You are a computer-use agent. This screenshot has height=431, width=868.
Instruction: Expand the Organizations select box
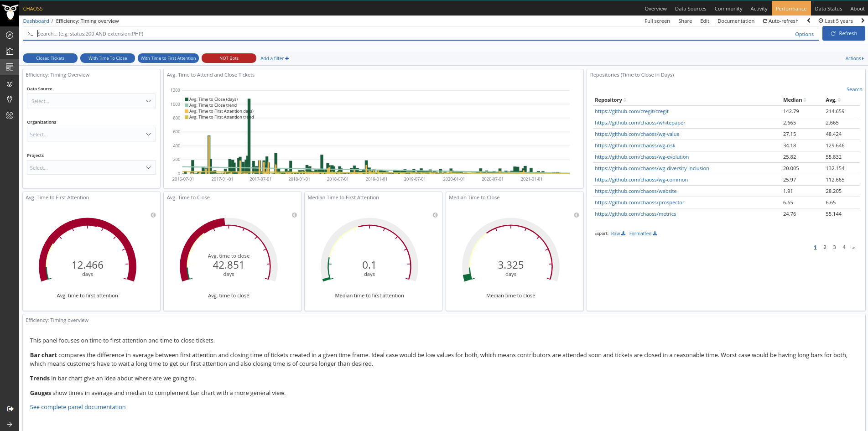click(x=91, y=135)
